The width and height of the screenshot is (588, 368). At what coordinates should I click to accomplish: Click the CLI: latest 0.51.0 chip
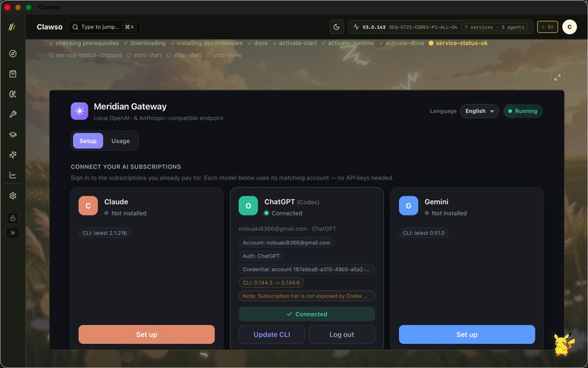424,233
